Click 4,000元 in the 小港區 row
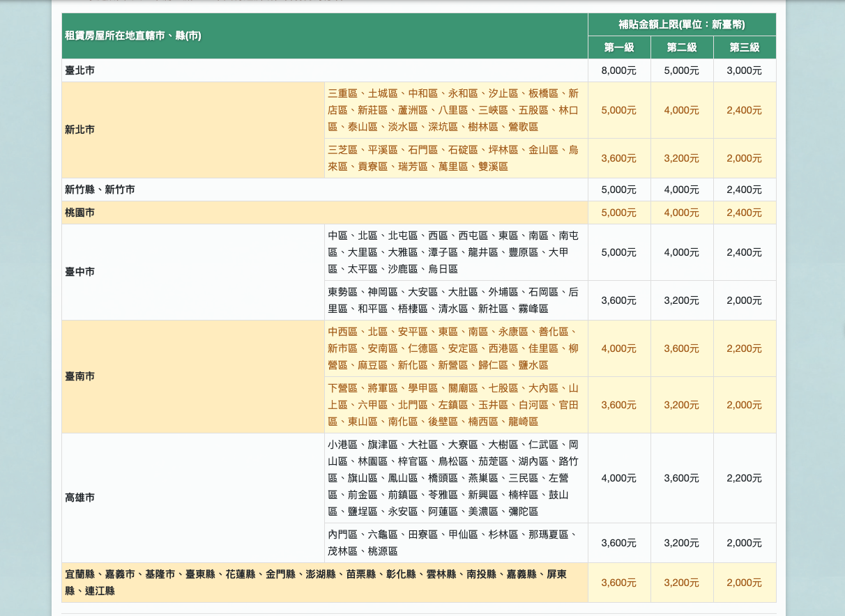Viewport: 845px width, 616px height. point(619,478)
